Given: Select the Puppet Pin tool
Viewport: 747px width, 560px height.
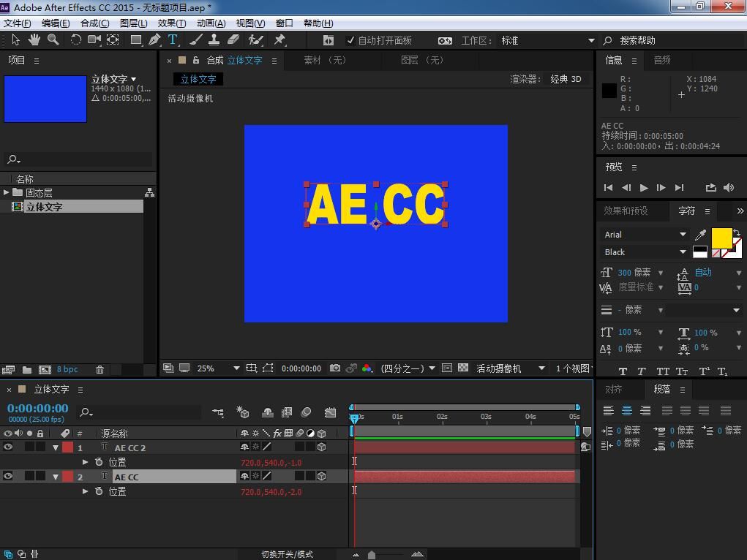Looking at the screenshot, I should pyautogui.click(x=279, y=40).
